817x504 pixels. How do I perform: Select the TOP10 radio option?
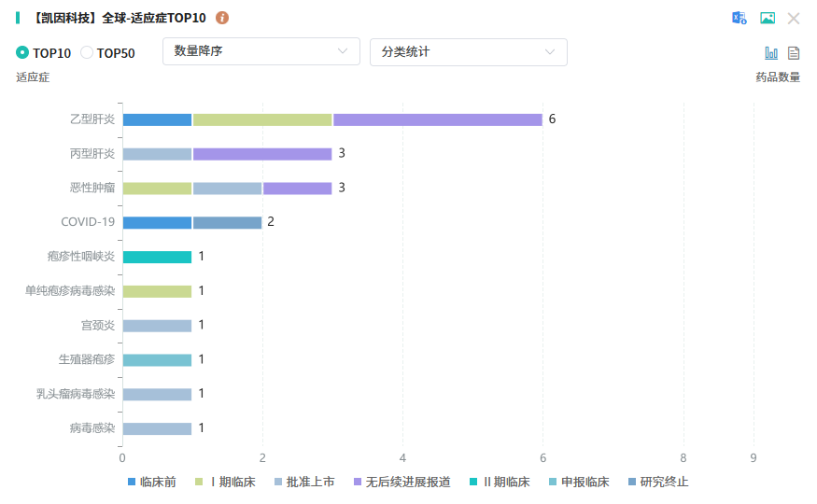22,53
